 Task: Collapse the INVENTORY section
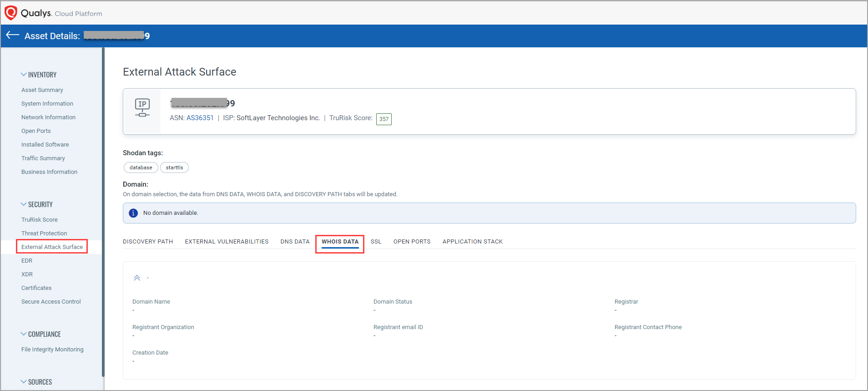[x=24, y=75]
